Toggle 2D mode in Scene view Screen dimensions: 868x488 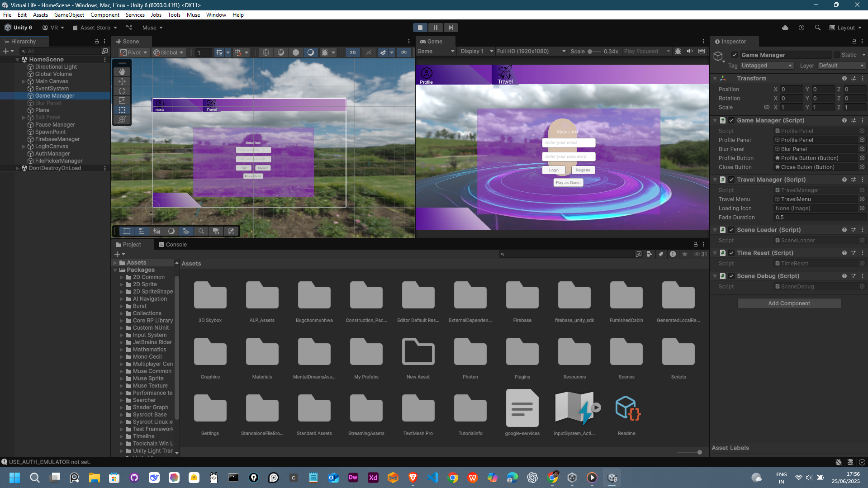click(353, 52)
